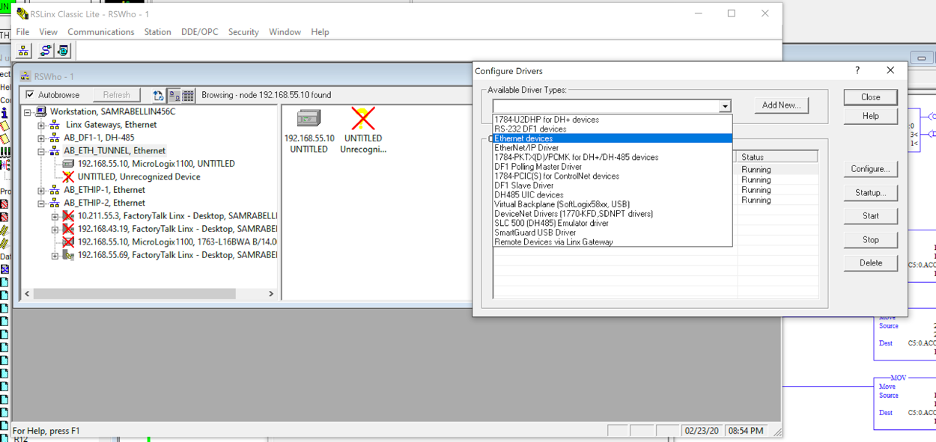Screen dimensions: 936x442
Task: Switch RSWho to details grid view
Action: pos(187,95)
